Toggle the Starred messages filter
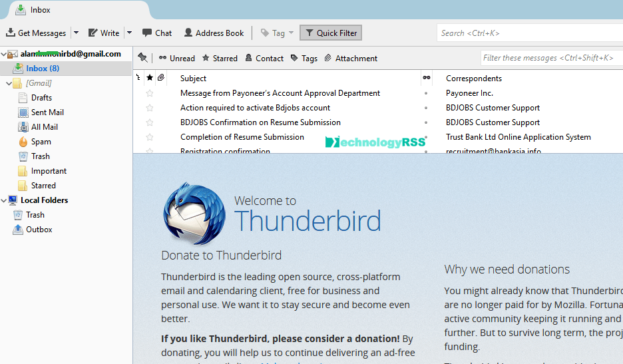 click(220, 58)
